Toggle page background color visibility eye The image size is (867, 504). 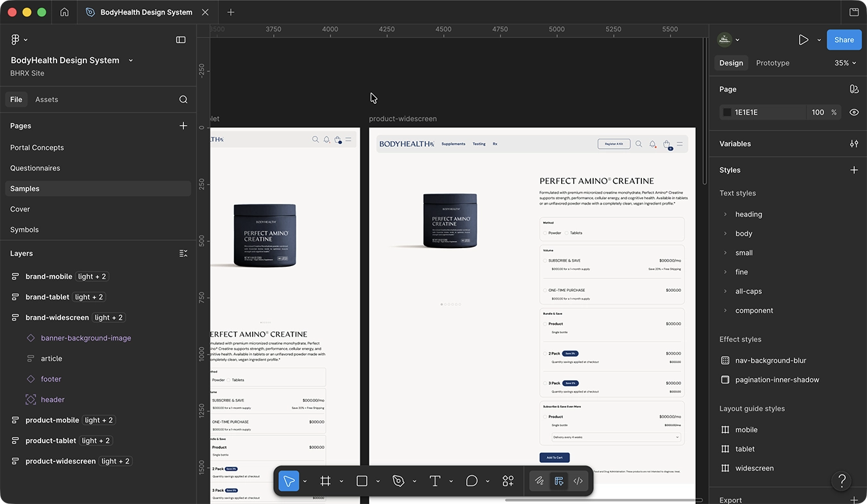pos(854,112)
